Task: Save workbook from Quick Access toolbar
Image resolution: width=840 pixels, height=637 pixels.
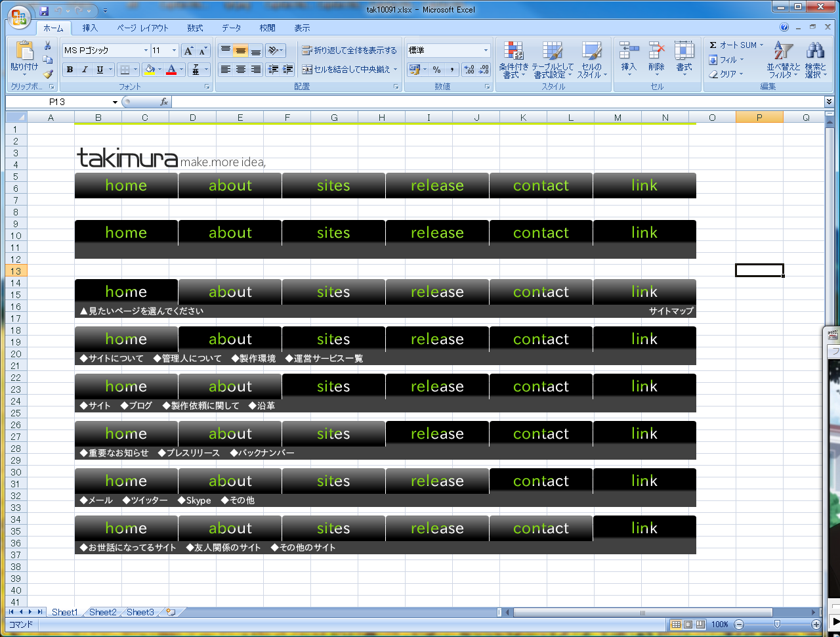Action: (44, 11)
